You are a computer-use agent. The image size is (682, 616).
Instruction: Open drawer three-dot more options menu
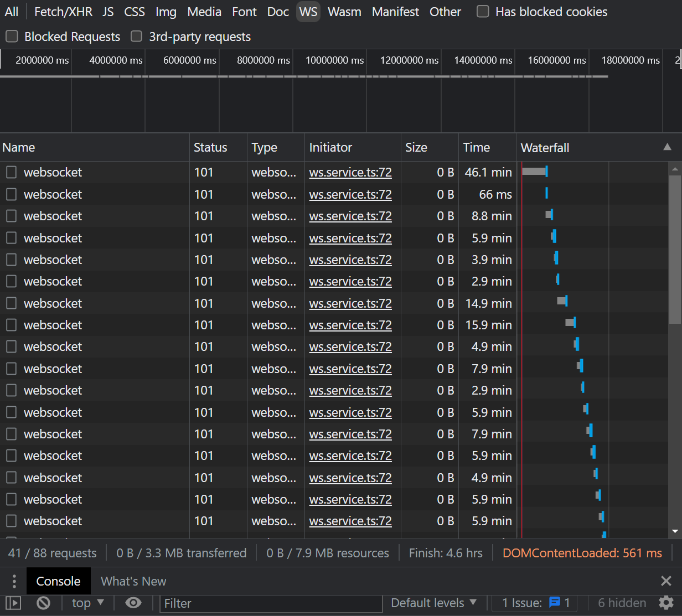tap(14, 581)
